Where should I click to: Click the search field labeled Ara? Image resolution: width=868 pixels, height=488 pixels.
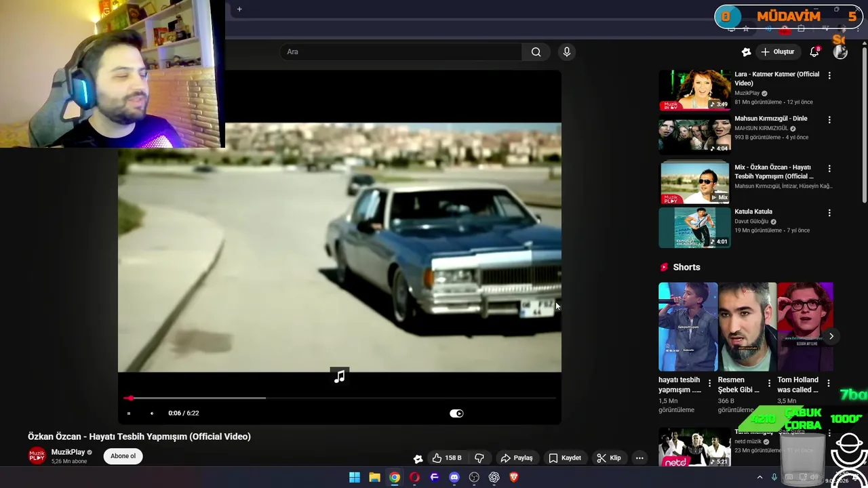[x=400, y=52]
